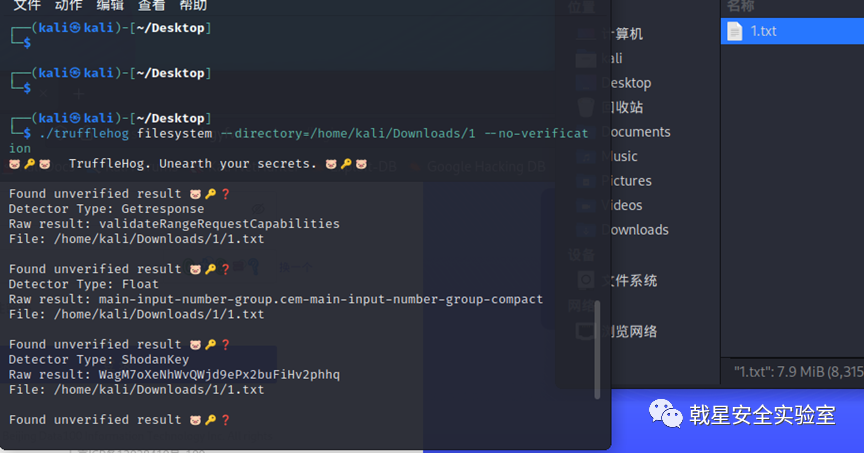Open 回收站 trash in sidebar
The image size is (864, 453).
click(x=622, y=107)
